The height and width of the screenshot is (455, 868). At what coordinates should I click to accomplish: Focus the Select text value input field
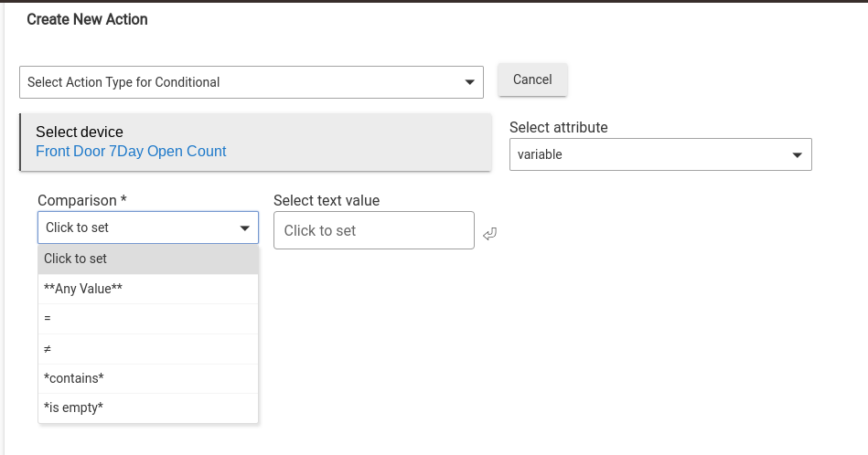pyautogui.click(x=373, y=230)
